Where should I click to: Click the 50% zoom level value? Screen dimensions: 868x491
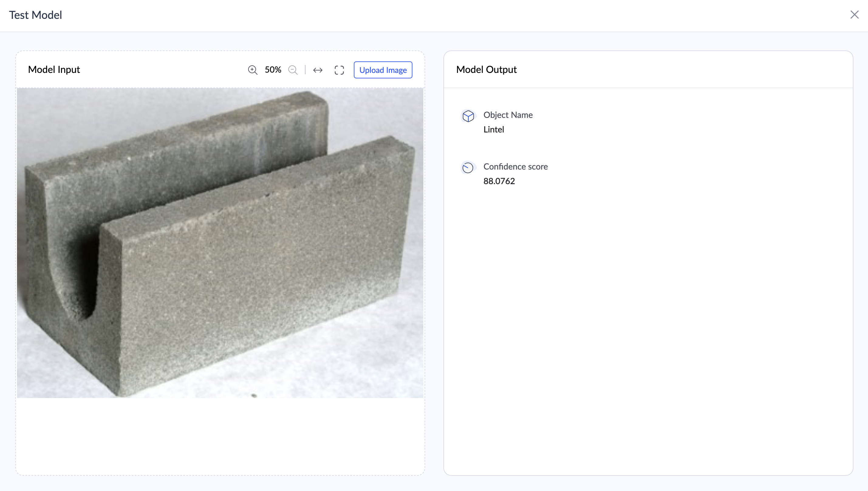click(273, 70)
